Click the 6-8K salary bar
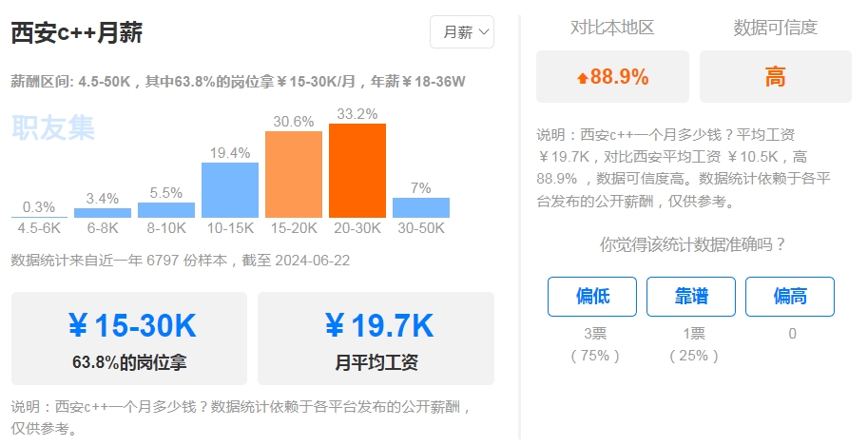Image resolution: width=868 pixels, height=446 pixels. pyautogui.click(x=103, y=213)
